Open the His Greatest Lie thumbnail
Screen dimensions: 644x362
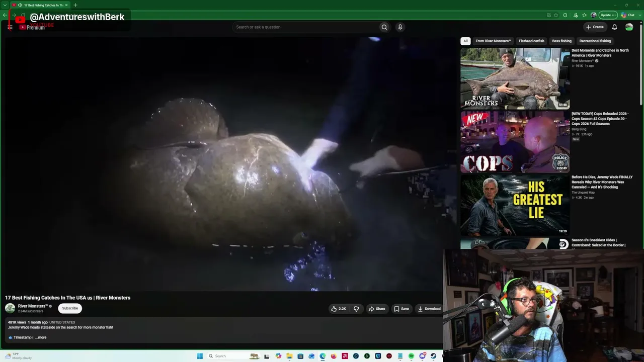pyautogui.click(x=515, y=205)
